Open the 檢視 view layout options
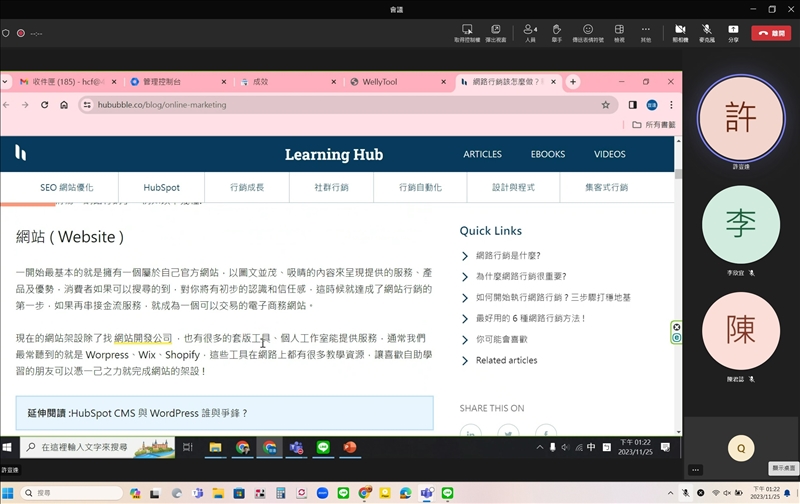The height and width of the screenshot is (504, 800). tap(619, 29)
